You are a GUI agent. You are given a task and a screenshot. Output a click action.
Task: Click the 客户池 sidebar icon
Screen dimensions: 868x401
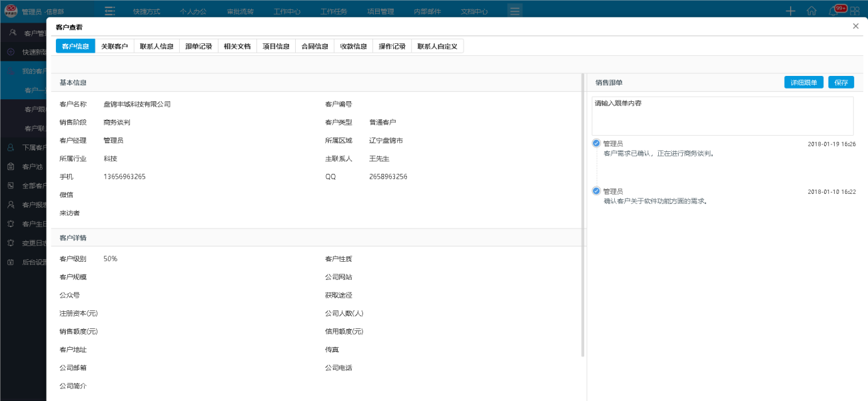[x=11, y=167]
